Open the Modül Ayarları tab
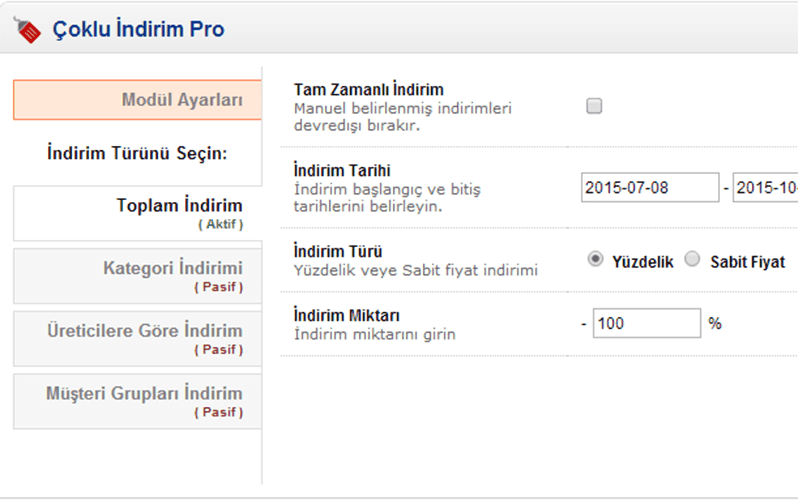Image resolution: width=798 pixels, height=500 pixels. point(137,100)
